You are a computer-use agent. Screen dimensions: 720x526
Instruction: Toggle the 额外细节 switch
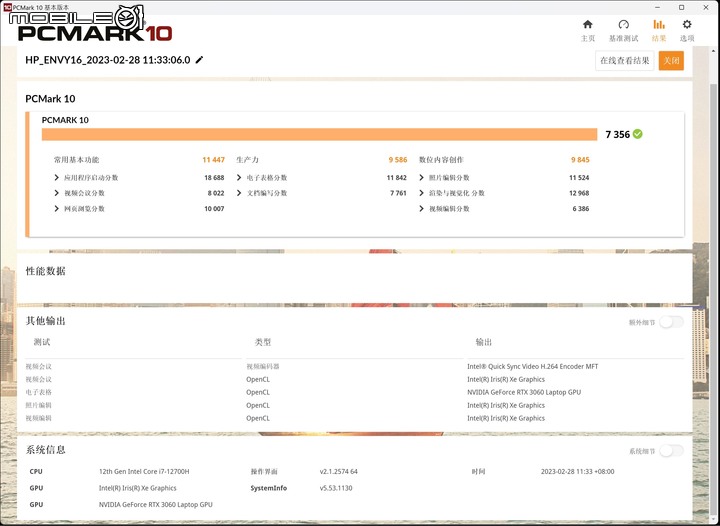[671, 322]
